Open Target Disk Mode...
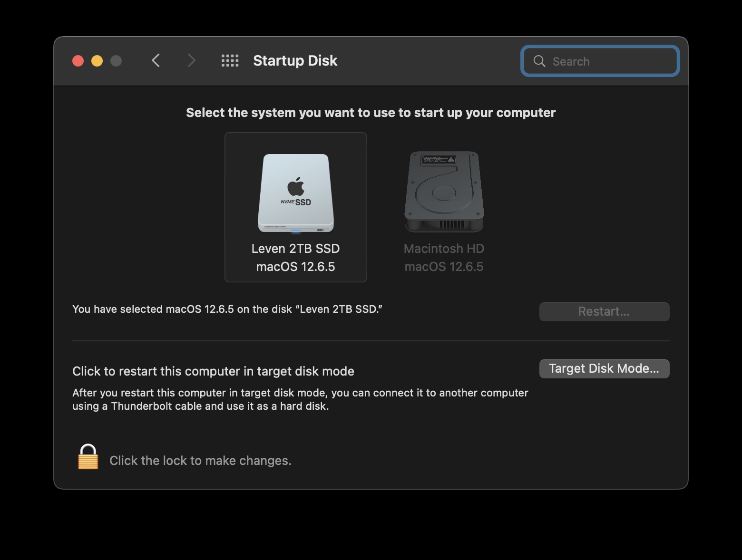 [604, 369]
